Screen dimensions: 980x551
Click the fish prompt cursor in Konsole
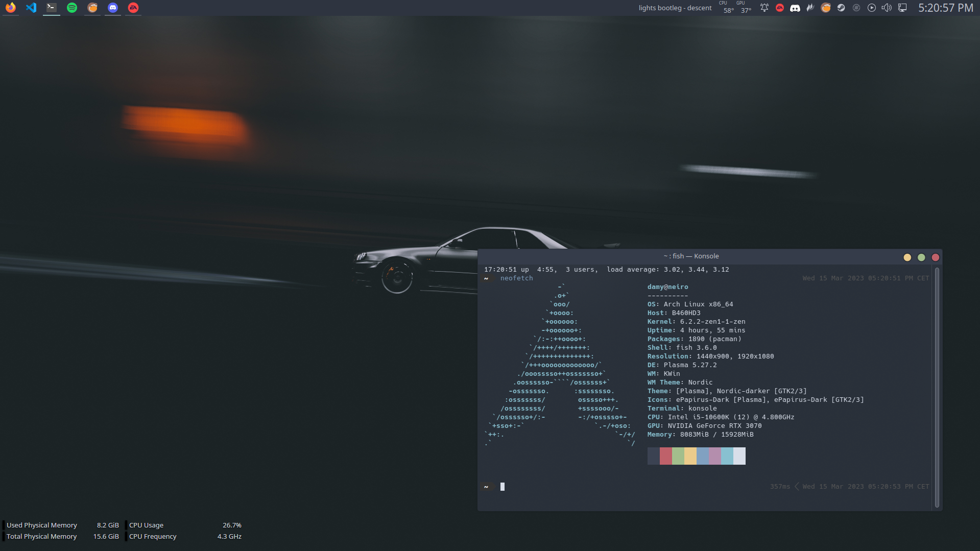pos(503,487)
